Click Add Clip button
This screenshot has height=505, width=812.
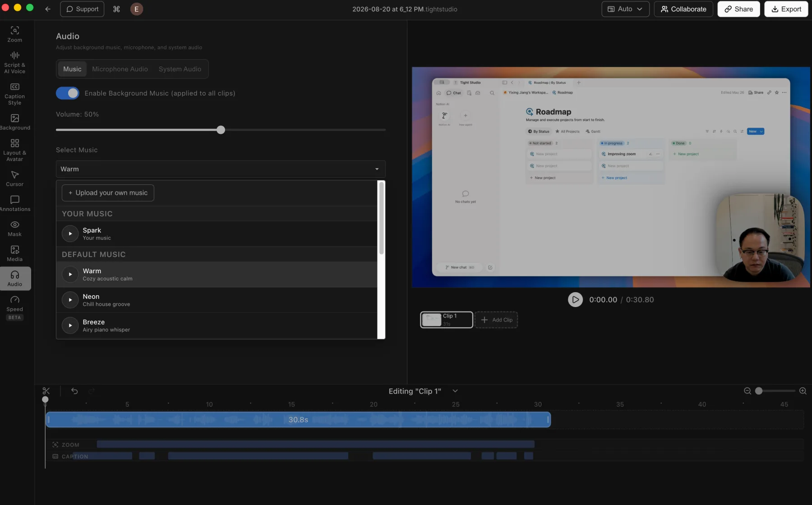[496, 320]
